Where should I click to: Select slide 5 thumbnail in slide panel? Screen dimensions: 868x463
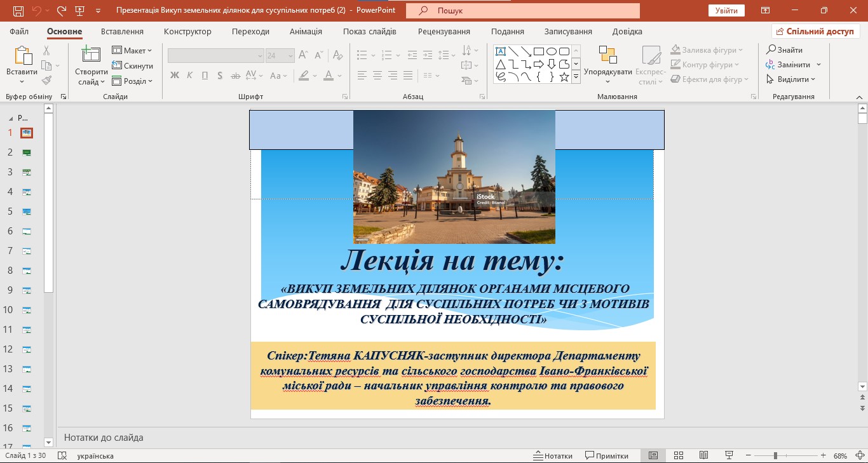[27, 211]
